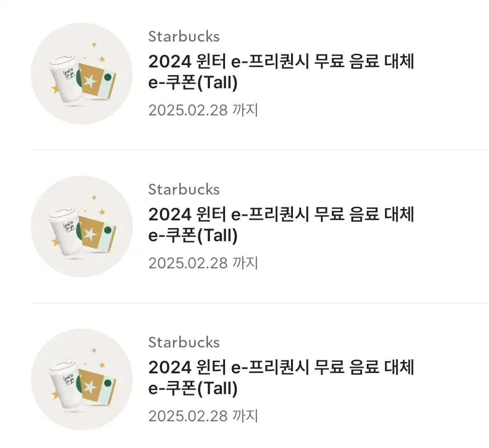Image resolution: width=489 pixels, height=448 pixels.
Task: Click e-쿠폰(Tall) text on the first coupon
Action: (193, 83)
